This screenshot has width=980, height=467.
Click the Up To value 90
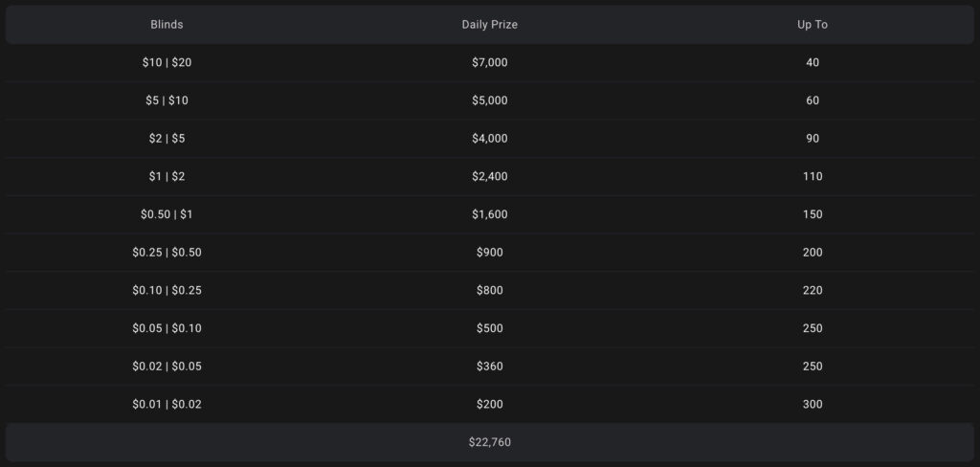tap(813, 139)
